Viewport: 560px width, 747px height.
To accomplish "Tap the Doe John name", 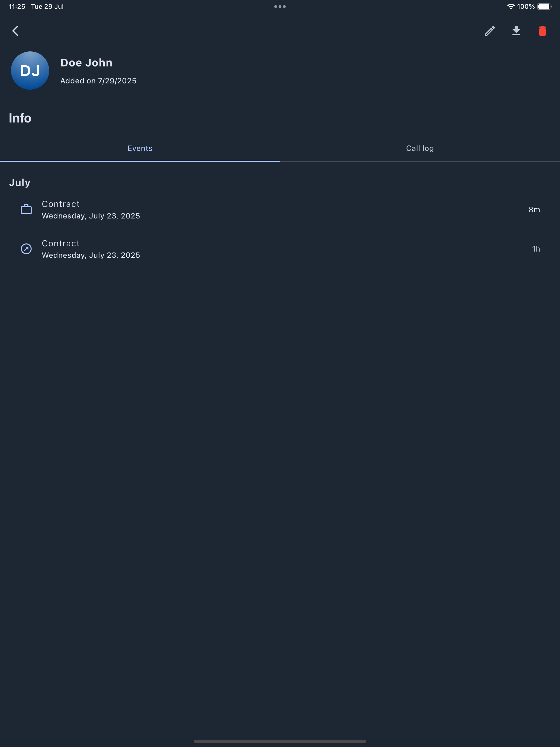I will (86, 63).
